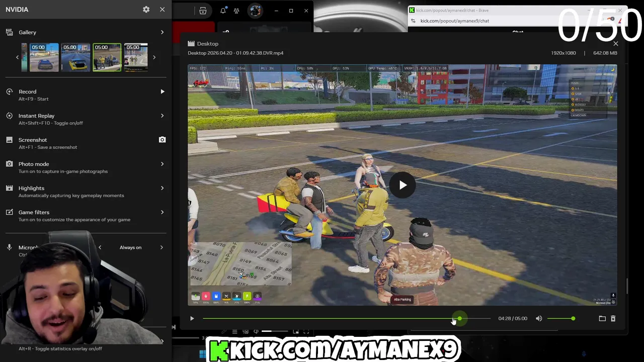Click 'Alt+F1 - Save a screenshot' text

48,147
